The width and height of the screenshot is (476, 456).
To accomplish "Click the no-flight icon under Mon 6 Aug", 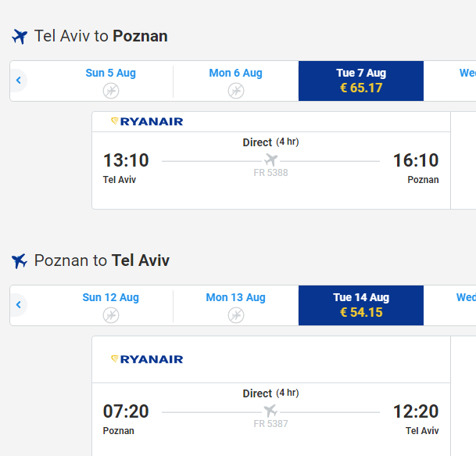I will click(x=236, y=91).
